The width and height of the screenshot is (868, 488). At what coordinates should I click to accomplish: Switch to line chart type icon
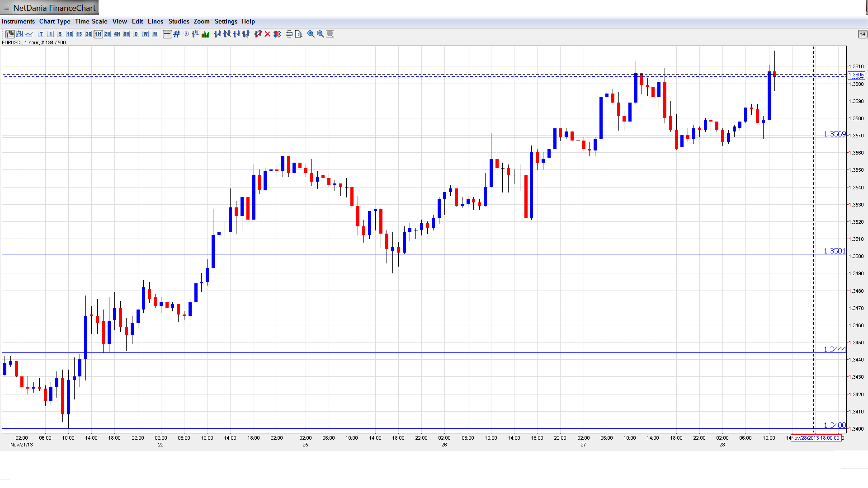29,34
